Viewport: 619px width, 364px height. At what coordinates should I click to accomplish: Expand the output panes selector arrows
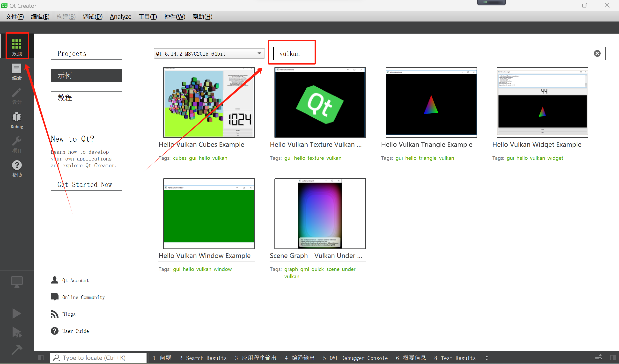(486, 358)
